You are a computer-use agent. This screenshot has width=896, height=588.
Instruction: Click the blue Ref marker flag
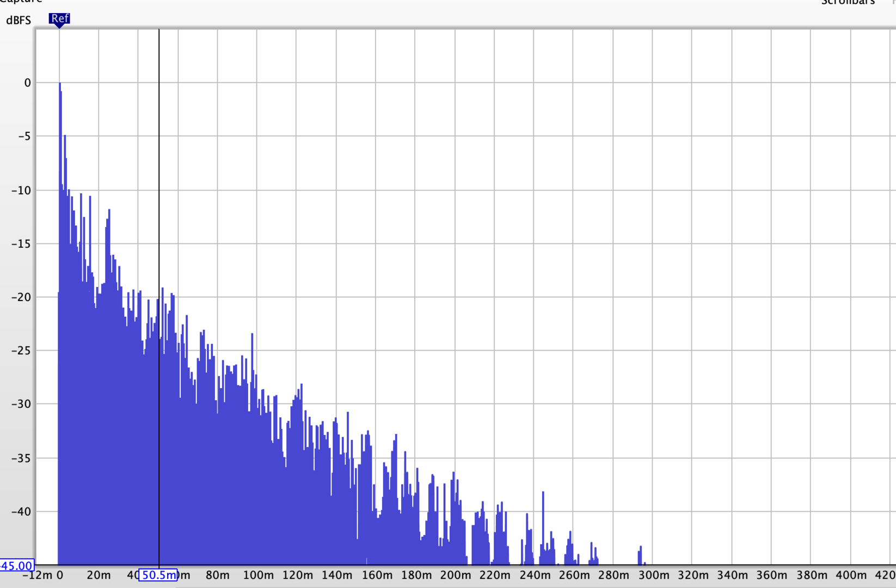pos(59,19)
